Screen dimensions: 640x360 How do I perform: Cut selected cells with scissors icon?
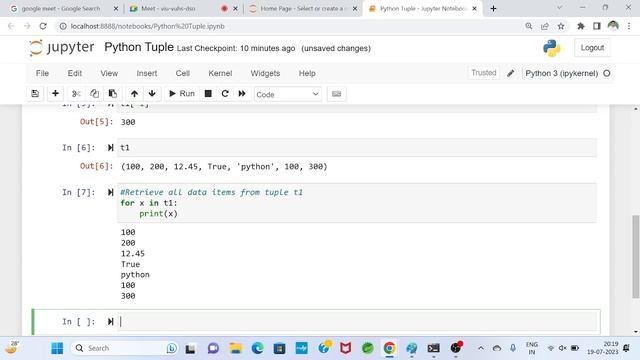pos(76,94)
